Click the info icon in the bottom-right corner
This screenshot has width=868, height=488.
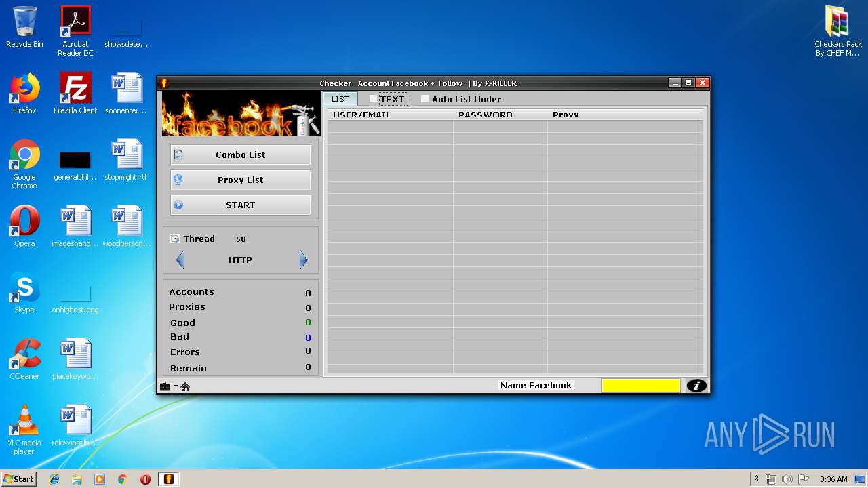pyautogui.click(x=696, y=386)
